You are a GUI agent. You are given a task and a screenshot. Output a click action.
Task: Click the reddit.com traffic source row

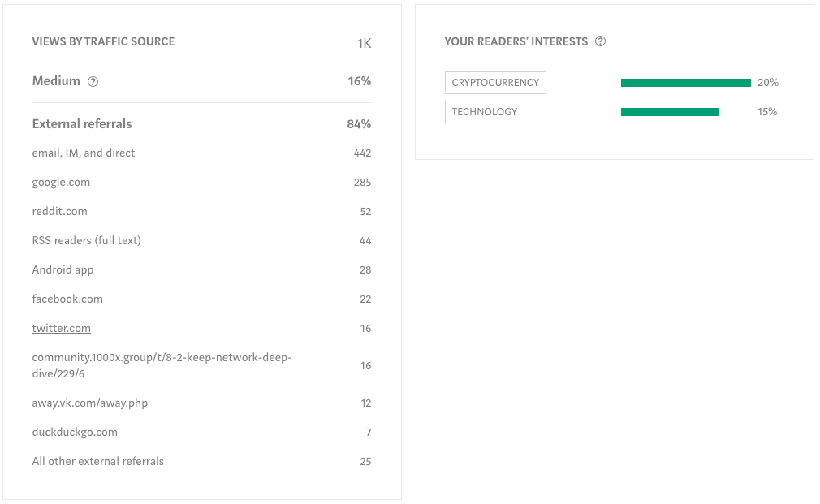click(x=202, y=212)
